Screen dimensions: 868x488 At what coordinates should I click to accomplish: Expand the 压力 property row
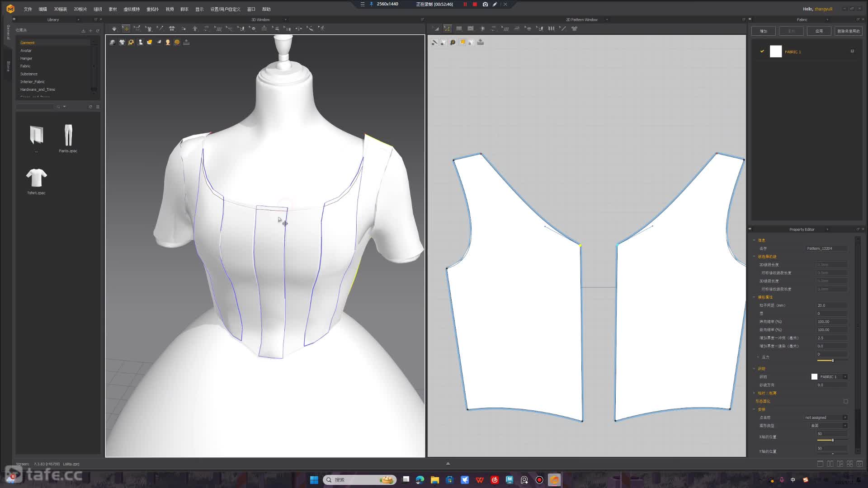(x=759, y=357)
